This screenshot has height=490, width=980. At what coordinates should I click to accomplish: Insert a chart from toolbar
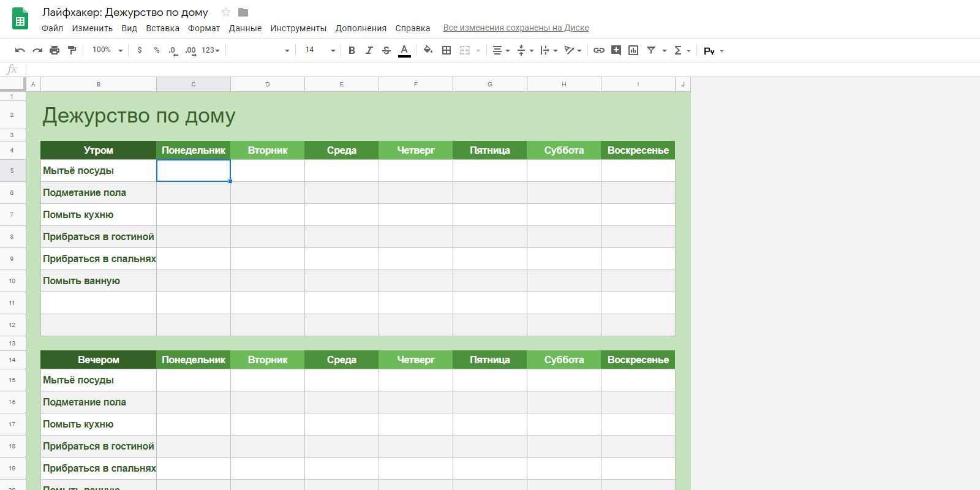[633, 50]
